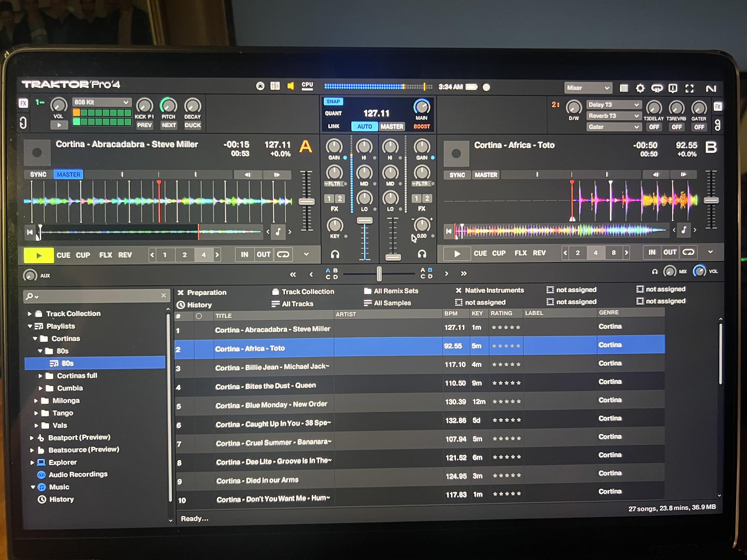
Task: Open FX unit 1 panel icon
Action: (x=23, y=104)
